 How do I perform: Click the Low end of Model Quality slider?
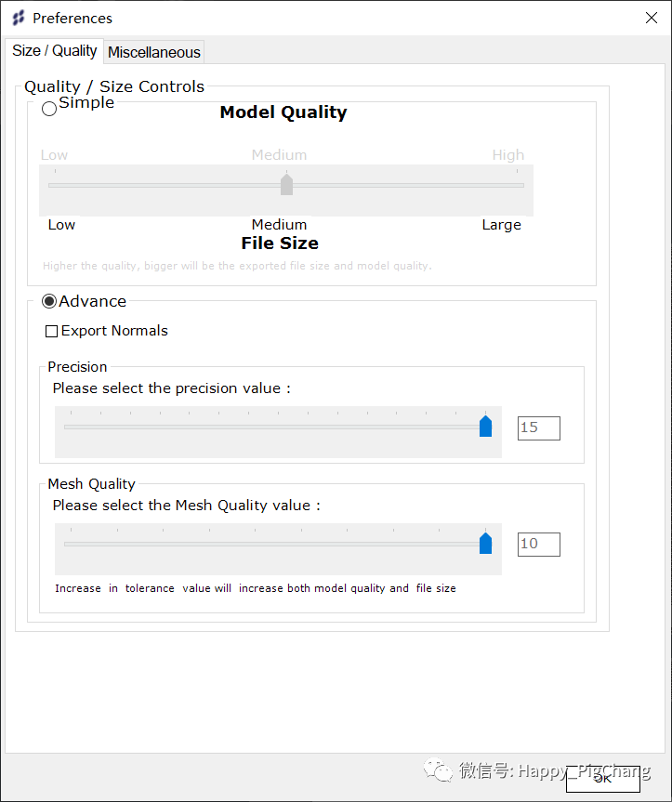tap(50, 185)
